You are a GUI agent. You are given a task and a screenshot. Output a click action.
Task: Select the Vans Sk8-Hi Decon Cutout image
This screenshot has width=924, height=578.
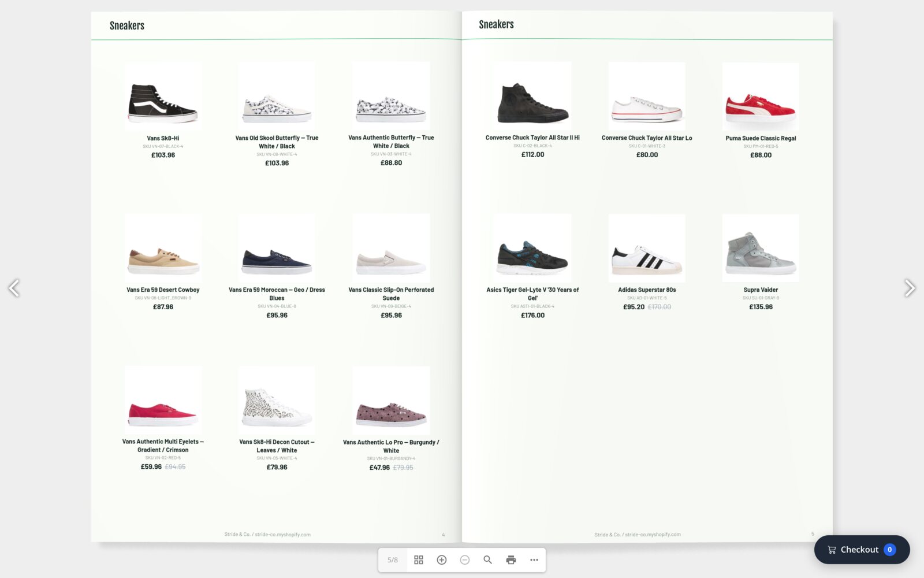coord(277,400)
